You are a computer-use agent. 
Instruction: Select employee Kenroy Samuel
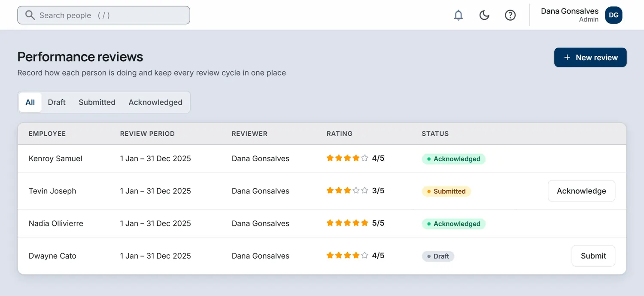pyautogui.click(x=55, y=159)
